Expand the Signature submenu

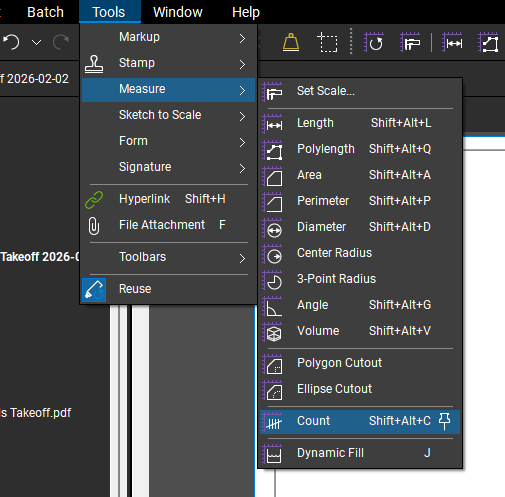pos(168,167)
